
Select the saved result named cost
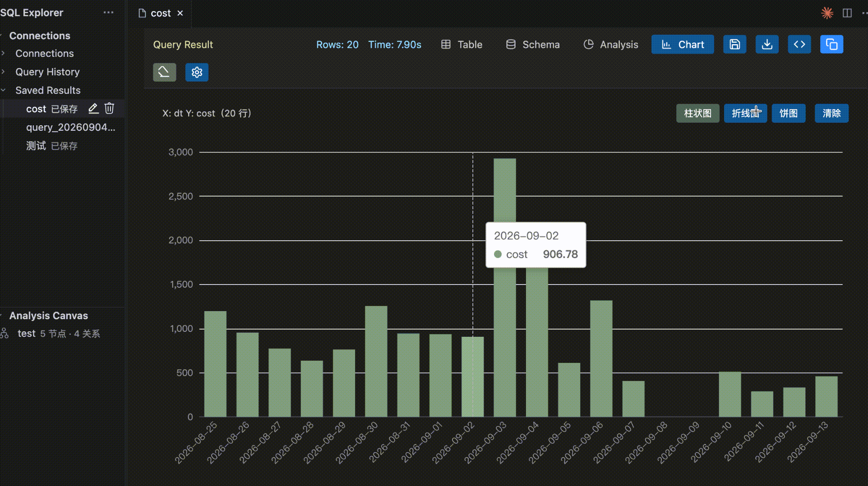click(36, 109)
